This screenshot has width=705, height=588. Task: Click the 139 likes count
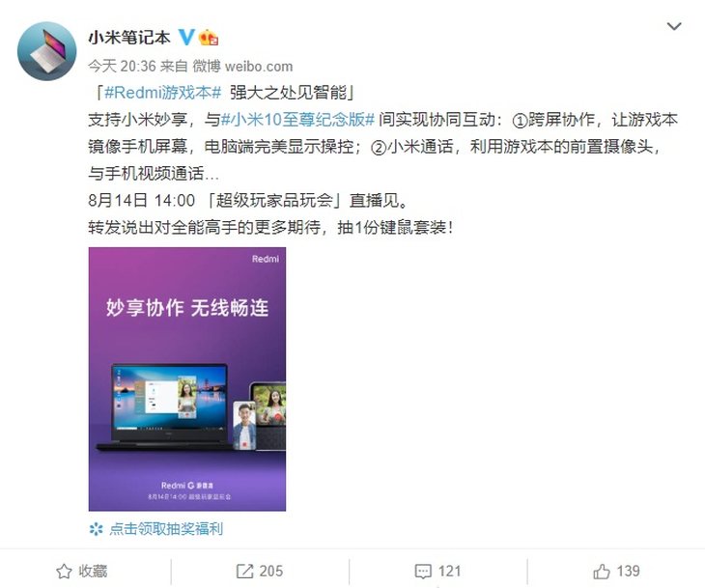(x=628, y=572)
